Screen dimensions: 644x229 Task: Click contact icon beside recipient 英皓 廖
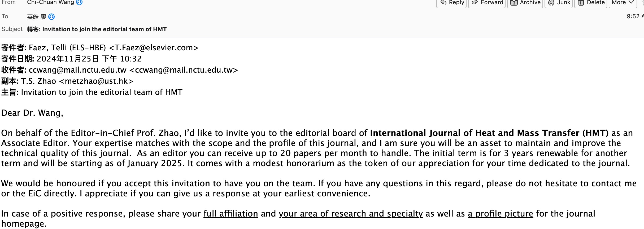coord(52,17)
